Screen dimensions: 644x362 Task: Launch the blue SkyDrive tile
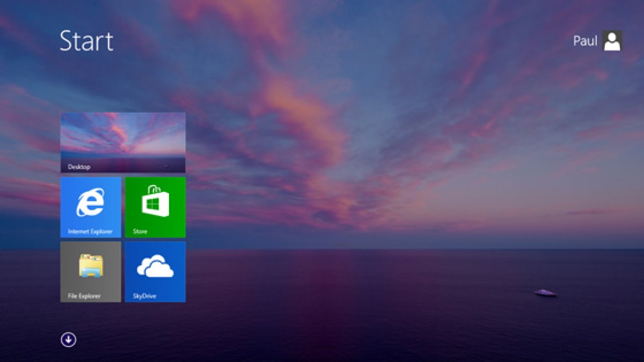point(155,271)
